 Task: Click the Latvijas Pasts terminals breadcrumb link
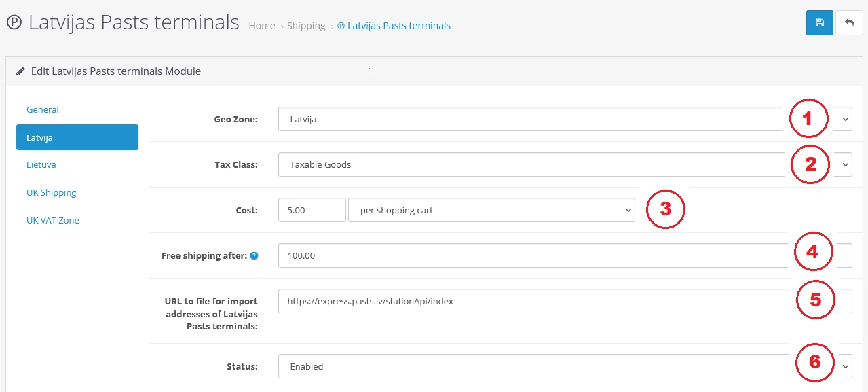click(x=398, y=26)
